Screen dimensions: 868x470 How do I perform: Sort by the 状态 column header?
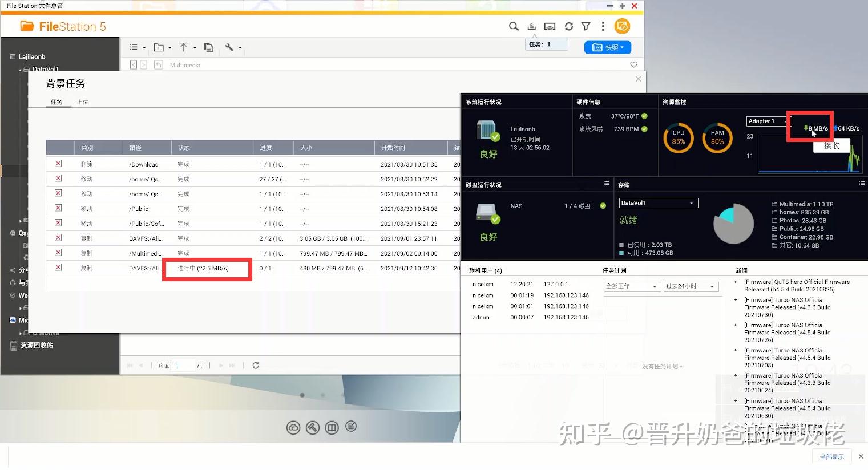212,148
